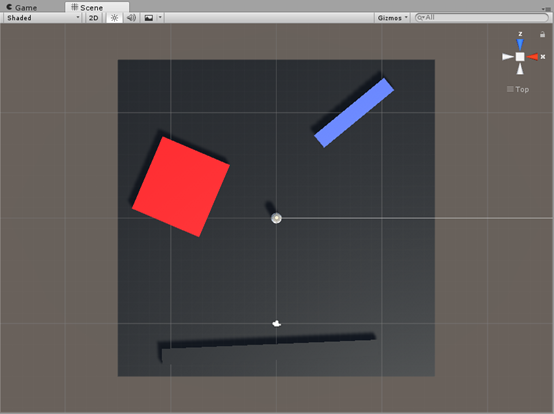This screenshot has height=414, width=554.
Task: Click the gizmo center cube
Action: pyautogui.click(x=520, y=57)
